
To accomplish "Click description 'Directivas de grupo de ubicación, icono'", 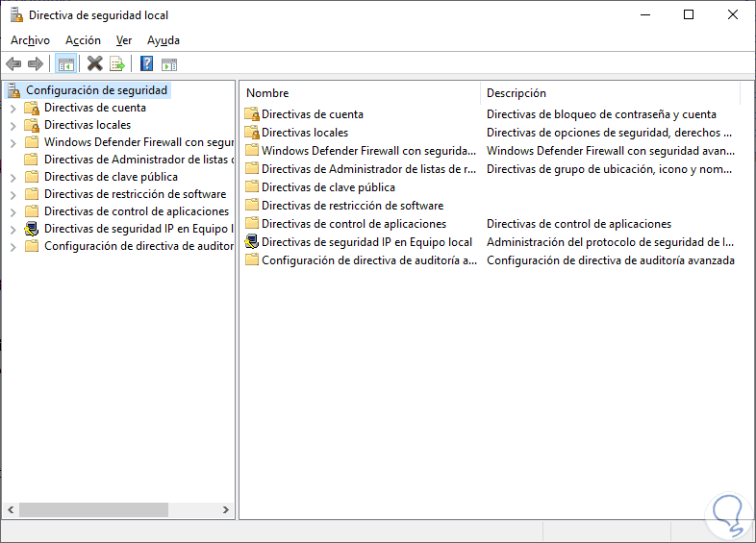I will 609,169.
